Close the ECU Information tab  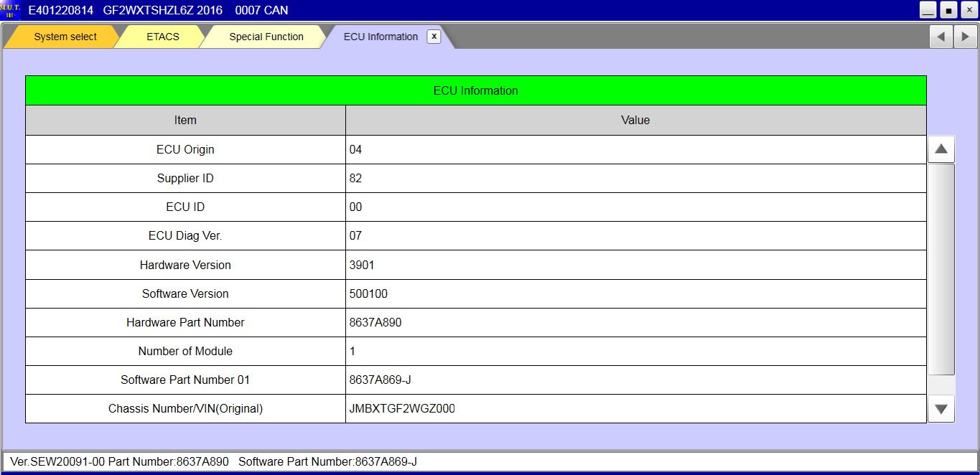point(434,37)
